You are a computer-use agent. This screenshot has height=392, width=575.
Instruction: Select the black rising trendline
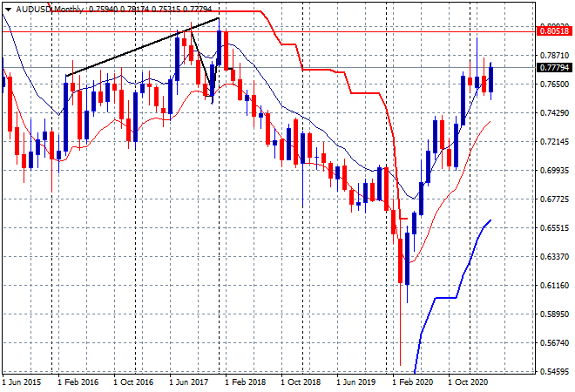[x=142, y=47]
